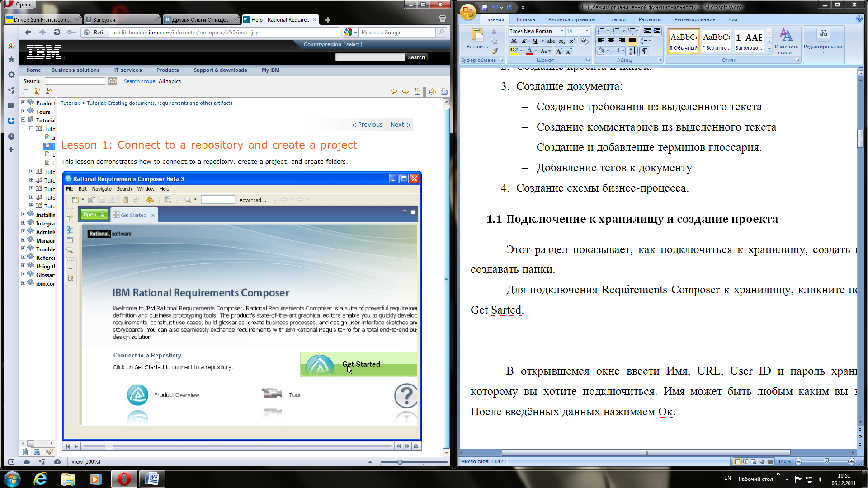Click the Search scope link
This screenshot has width=868, height=488.
pos(140,81)
